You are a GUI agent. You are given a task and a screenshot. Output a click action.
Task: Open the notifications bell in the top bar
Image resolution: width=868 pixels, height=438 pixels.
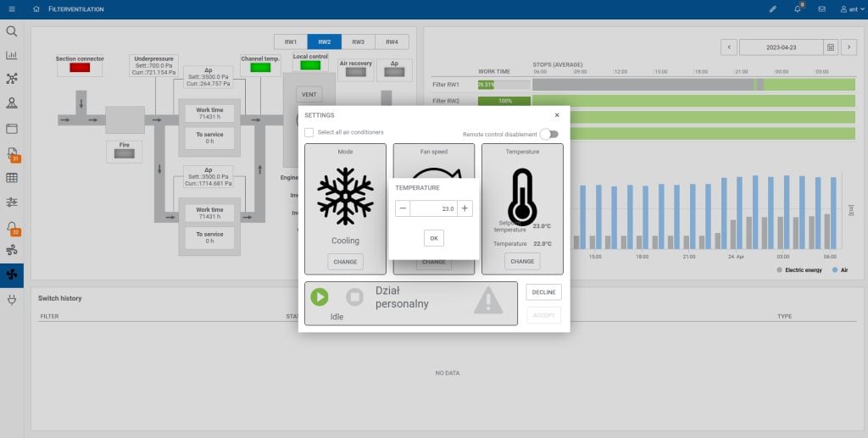click(797, 8)
